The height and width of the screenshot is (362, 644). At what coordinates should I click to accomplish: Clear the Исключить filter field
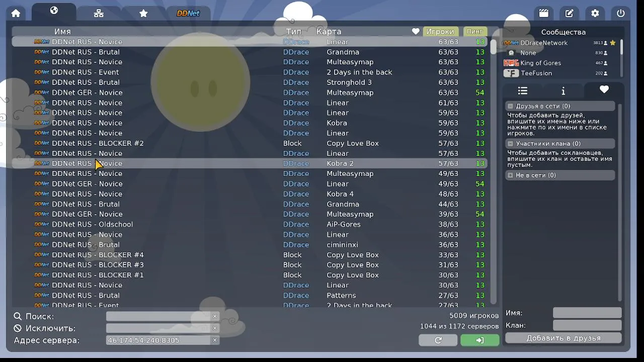click(x=215, y=328)
